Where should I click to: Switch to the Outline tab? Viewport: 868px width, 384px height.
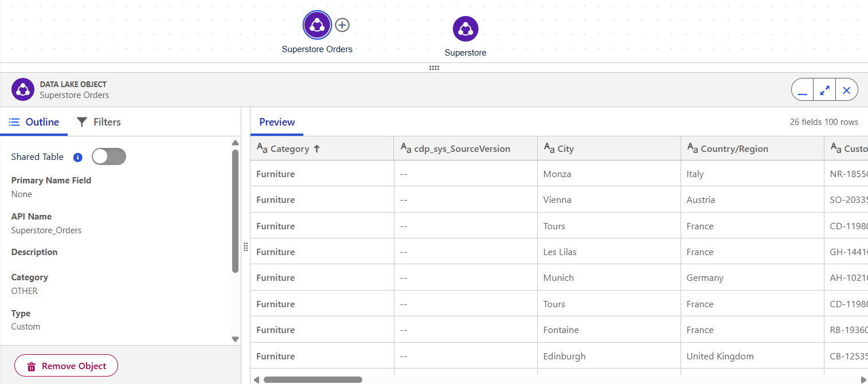34,122
